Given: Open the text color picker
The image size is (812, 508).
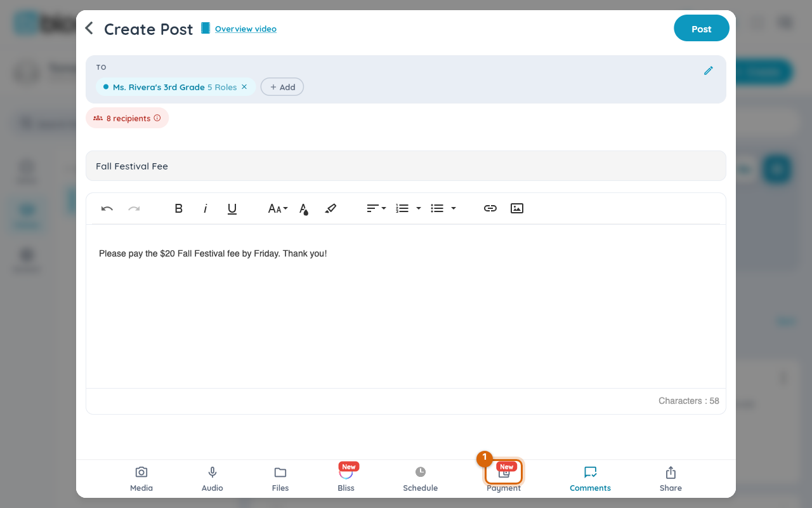Looking at the screenshot, I should (304, 209).
